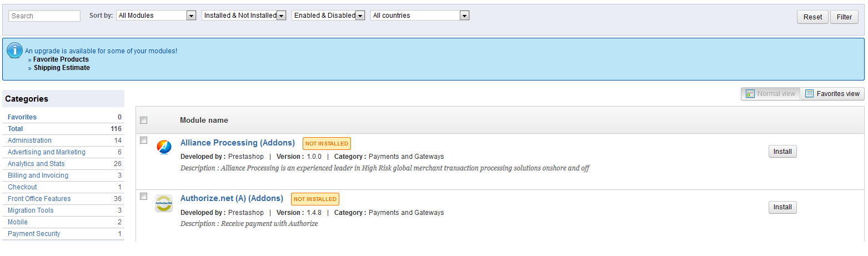Open the Enabled & Disabled dropdown
868x256 pixels.
(x=328, y=16)
